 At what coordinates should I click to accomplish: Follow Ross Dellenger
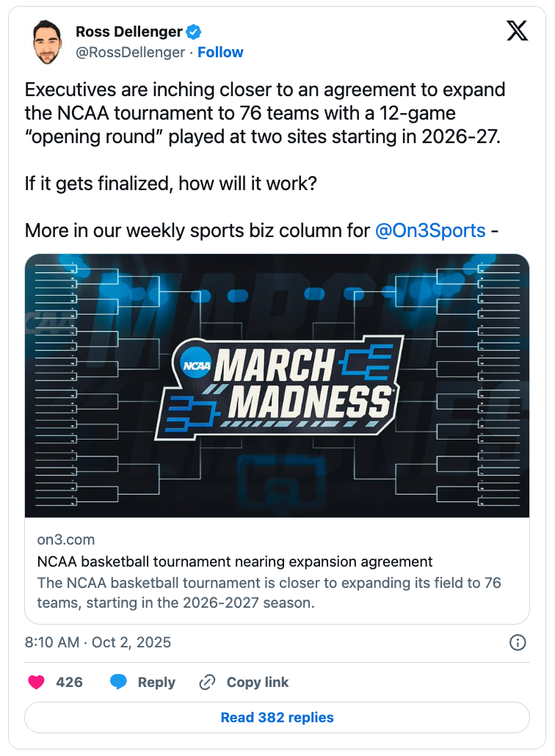pos(220,52)
